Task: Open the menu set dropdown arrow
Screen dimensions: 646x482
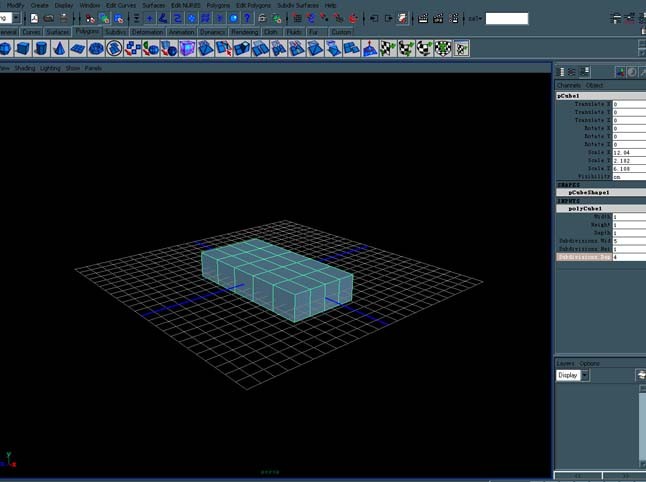Action: [x=16, y=18]
